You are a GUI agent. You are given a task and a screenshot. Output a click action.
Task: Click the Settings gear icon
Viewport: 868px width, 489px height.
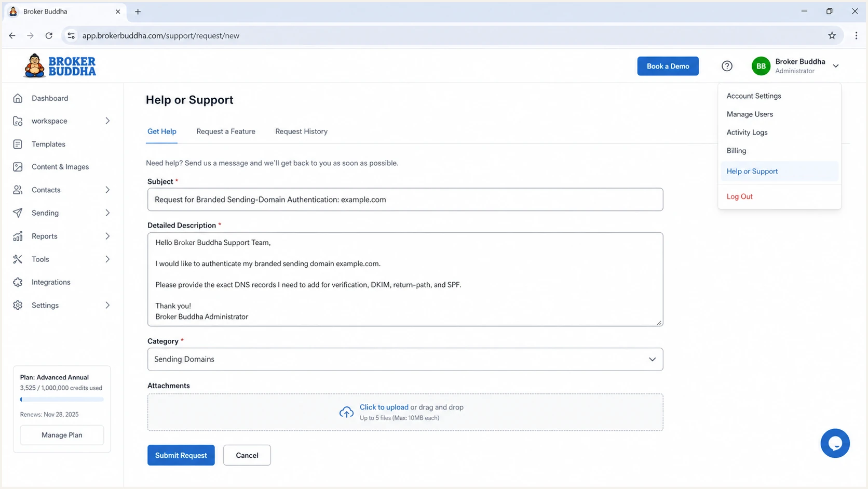pyautogui.click(x=18, y=305)
